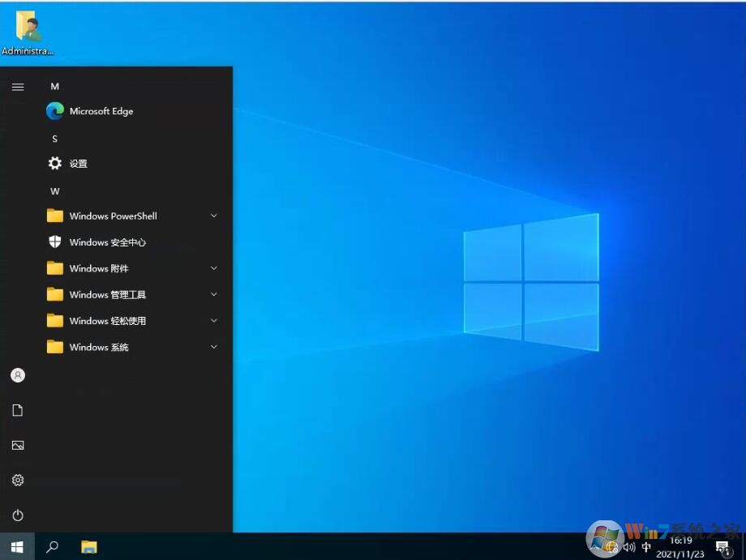Viewport: 746px width, 560px height.
Task: Click the Settings gear in the Start sidebar
Action: point(18,480)
